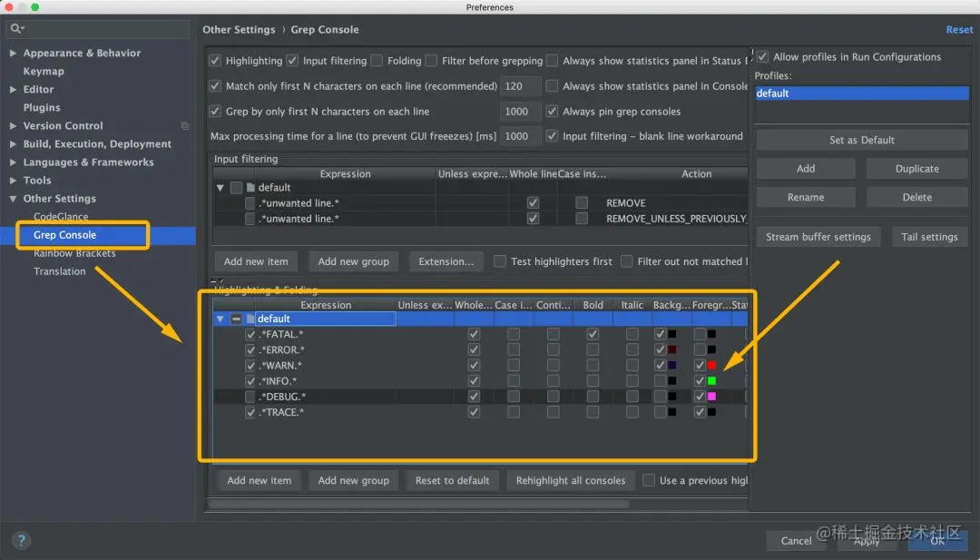
Task: Toggle Match only first N characters checkbox
Action: (x=215, y=85)
